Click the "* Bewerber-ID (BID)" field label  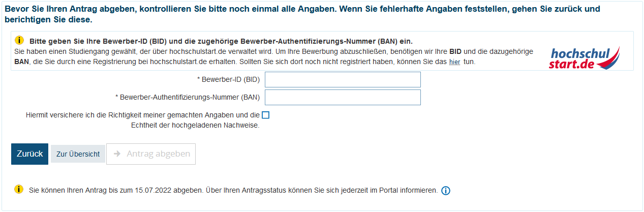tap(228, 80)
